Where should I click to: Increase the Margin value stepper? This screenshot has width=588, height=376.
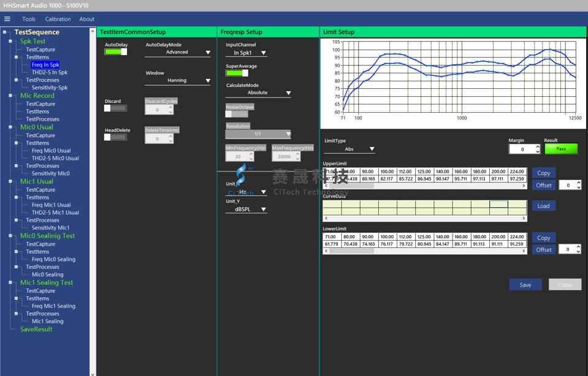tap(538, 147)
